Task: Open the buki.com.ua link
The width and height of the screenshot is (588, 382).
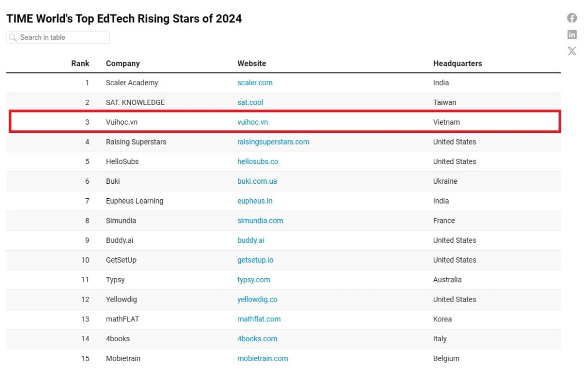Action: click(x=257, y=181)
